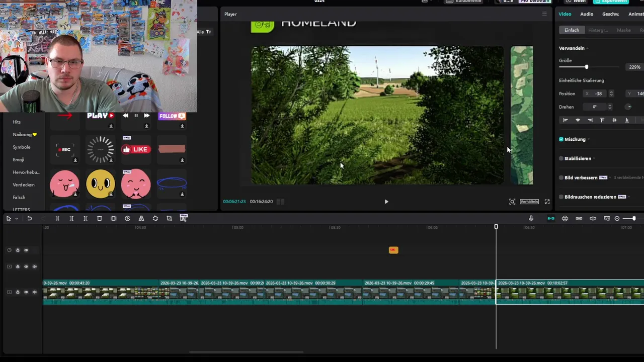
Task: Expand the Bildrauschen reduzieren section arrow
Action: pyautogui.click(x=629, y=197)
